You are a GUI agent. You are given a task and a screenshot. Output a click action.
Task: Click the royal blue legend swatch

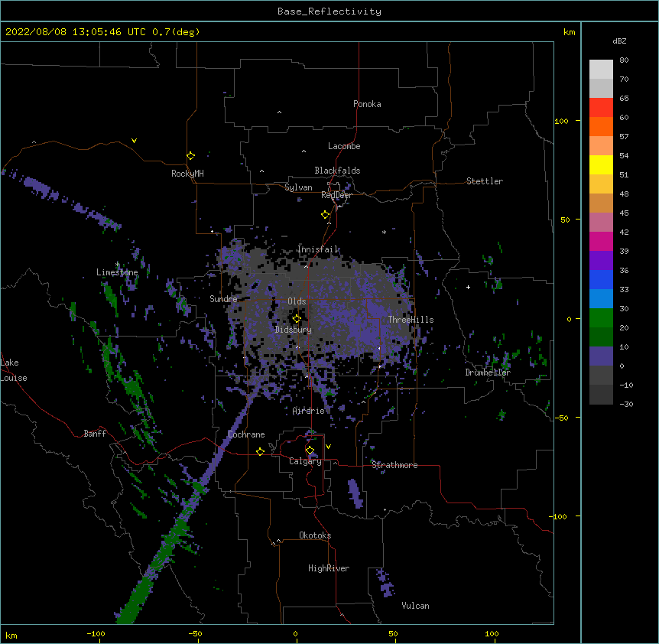pyautogui.click(x=601, y=279)
